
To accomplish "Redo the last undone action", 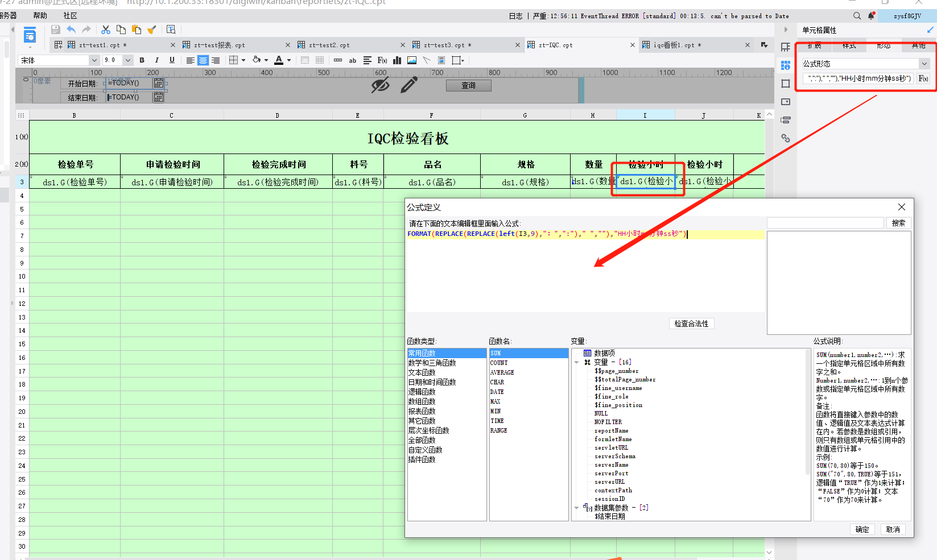I will coord(86,30).
